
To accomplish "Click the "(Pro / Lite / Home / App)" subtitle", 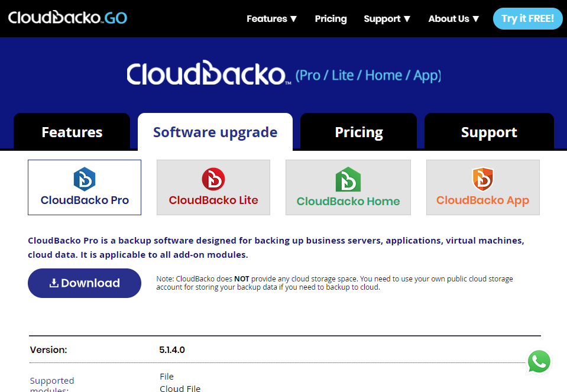I will (x=368, y=76).
